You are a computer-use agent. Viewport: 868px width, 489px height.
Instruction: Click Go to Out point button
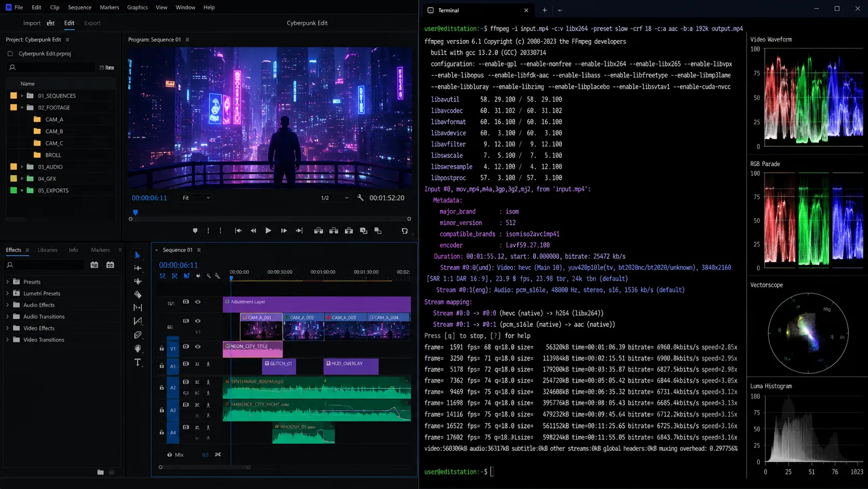299,231
